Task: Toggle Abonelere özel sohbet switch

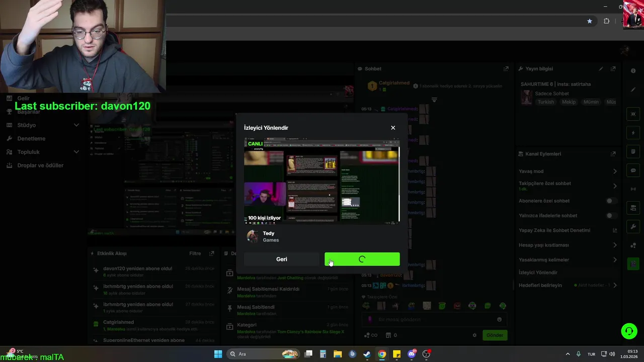Action: pyautogui.click(x=611, y=201)
